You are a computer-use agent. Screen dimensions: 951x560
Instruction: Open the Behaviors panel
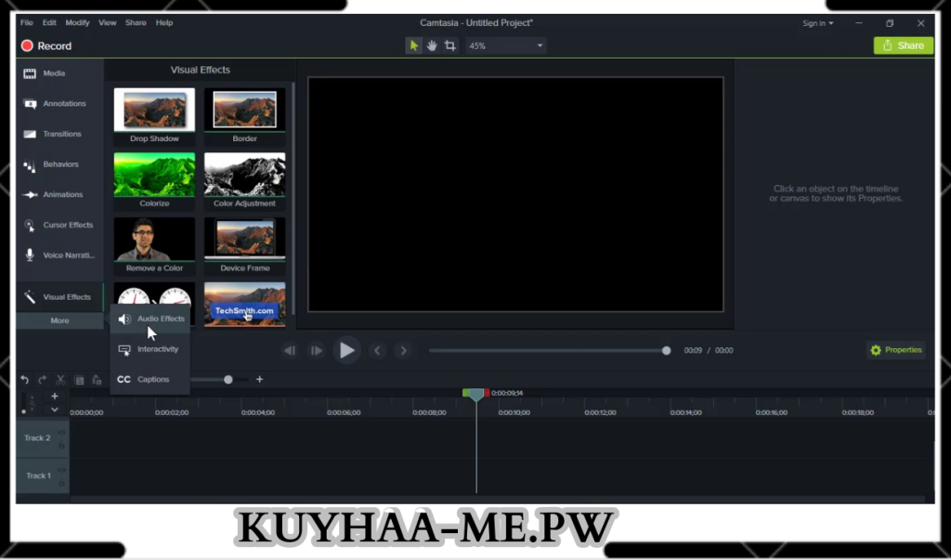[x=59, y=164]
